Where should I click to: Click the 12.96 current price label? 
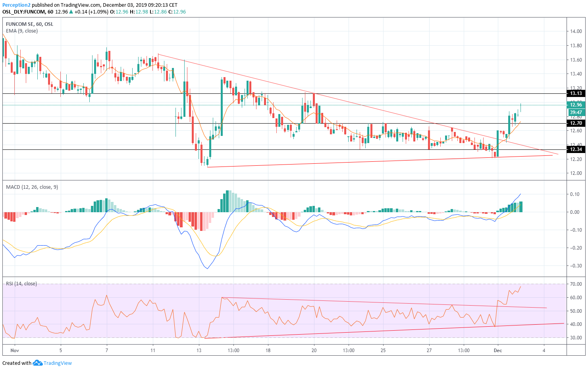point(576,105)
